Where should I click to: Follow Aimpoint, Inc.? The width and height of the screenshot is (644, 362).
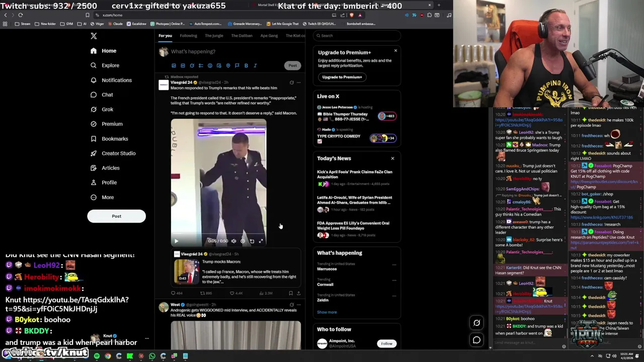tap(386, 343)
